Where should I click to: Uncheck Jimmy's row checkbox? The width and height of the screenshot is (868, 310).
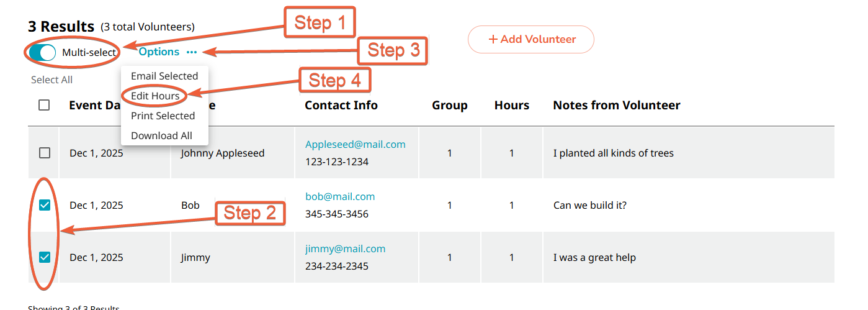(45, 257)
